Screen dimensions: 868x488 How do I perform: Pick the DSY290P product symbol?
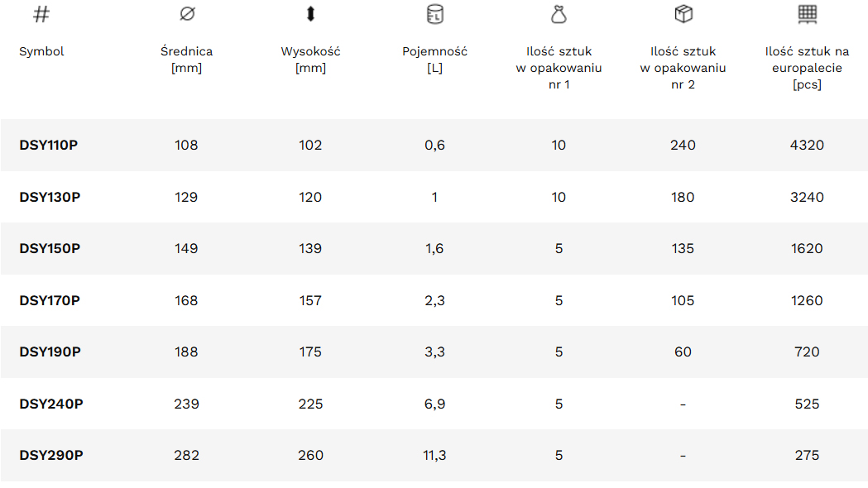51,456
